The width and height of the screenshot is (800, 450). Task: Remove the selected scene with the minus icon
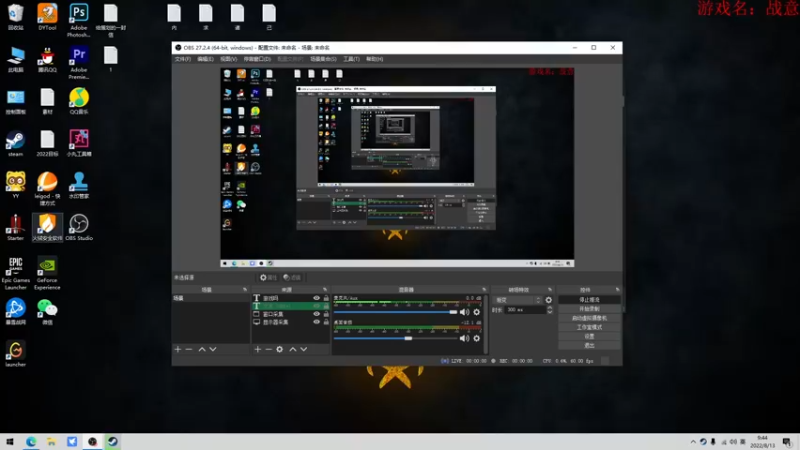coord(189,349)
